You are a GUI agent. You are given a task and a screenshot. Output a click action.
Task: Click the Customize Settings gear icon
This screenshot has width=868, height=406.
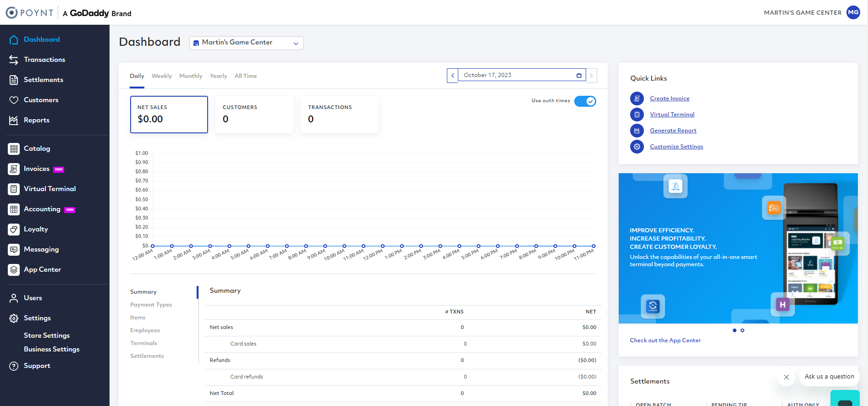point(637,147)
